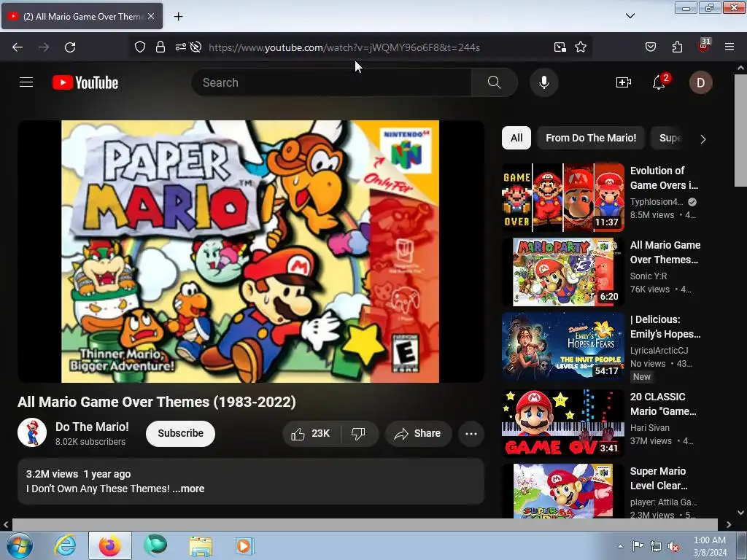The height and width of the screenshot is (560, 747).
Task: Click the vertical page scrollbar thumb
Action: tap(740, 131)
